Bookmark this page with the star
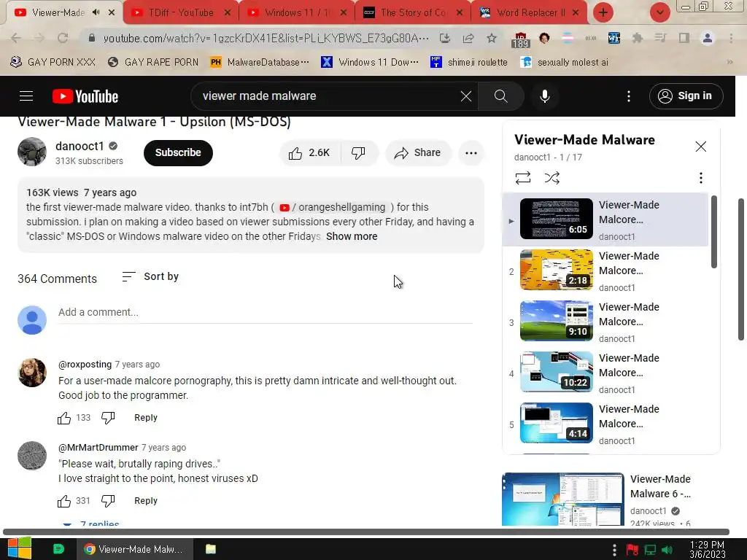 (492, 38)
